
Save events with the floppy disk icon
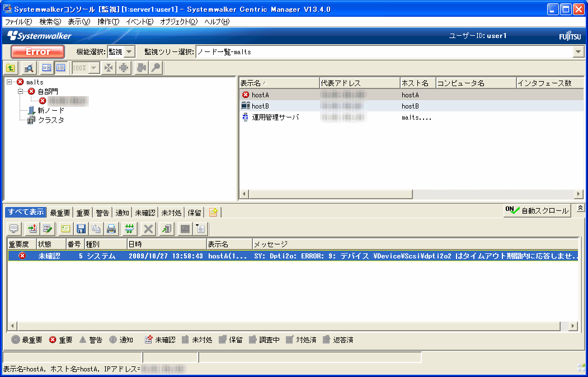coord(81,229)
